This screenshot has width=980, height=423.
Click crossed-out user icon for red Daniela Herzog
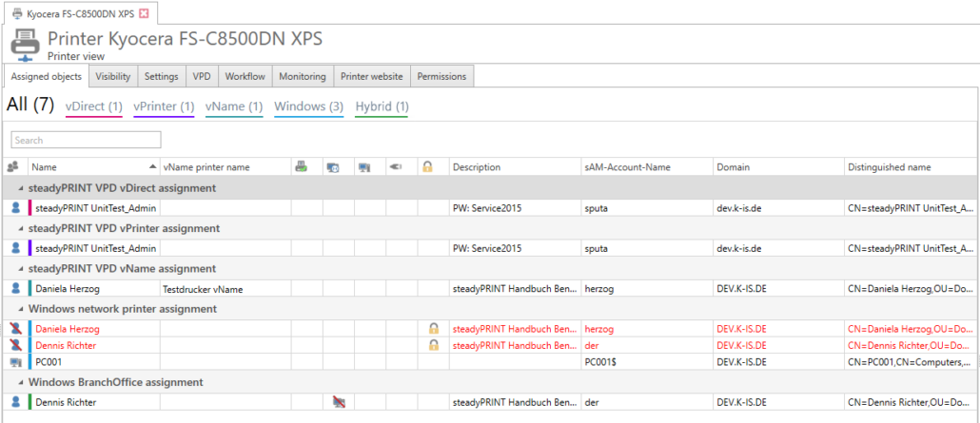click(15, 329)
